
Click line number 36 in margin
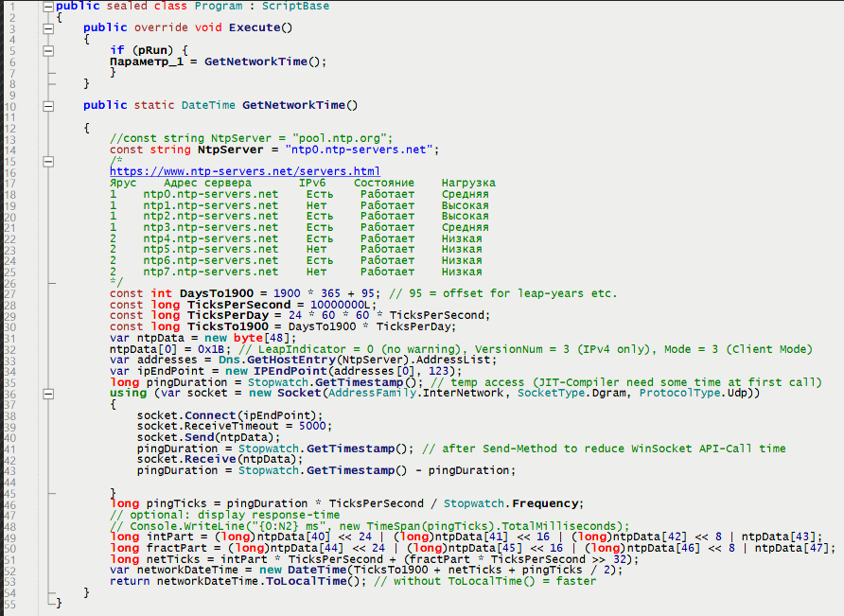(11, 393)
